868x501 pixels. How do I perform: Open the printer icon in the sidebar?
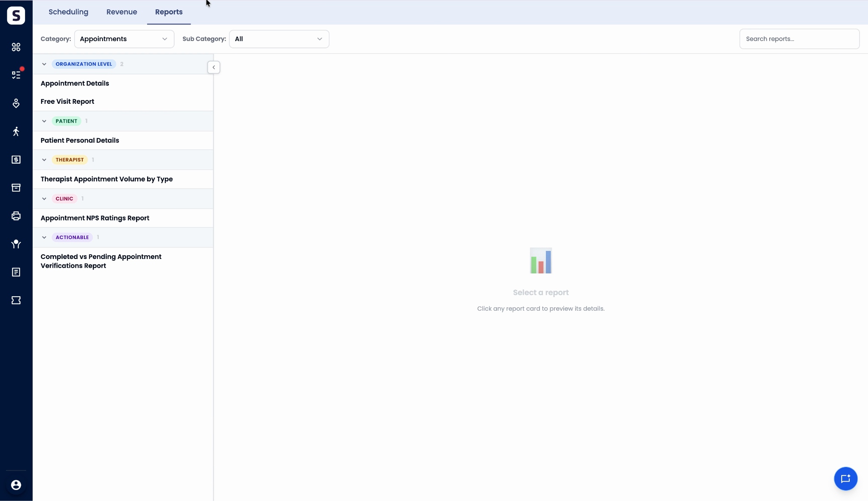point(16,216)
